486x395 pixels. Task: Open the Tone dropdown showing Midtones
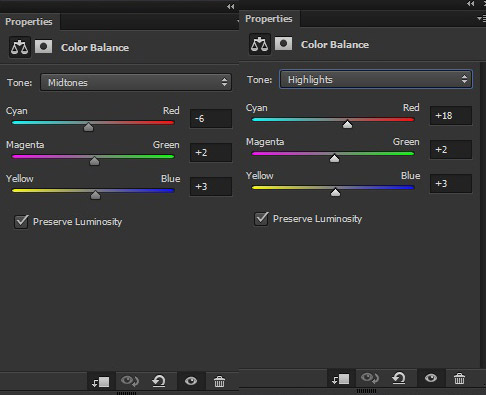click(136, 82)
